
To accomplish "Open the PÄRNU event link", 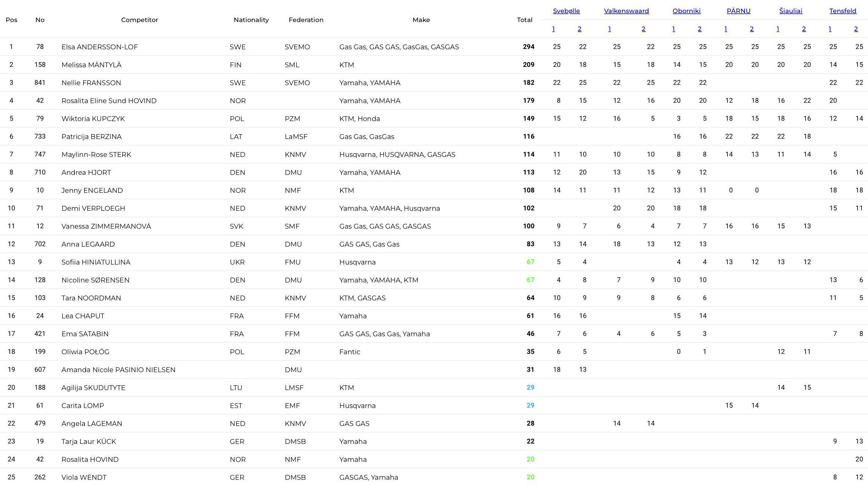I will 739,11.
